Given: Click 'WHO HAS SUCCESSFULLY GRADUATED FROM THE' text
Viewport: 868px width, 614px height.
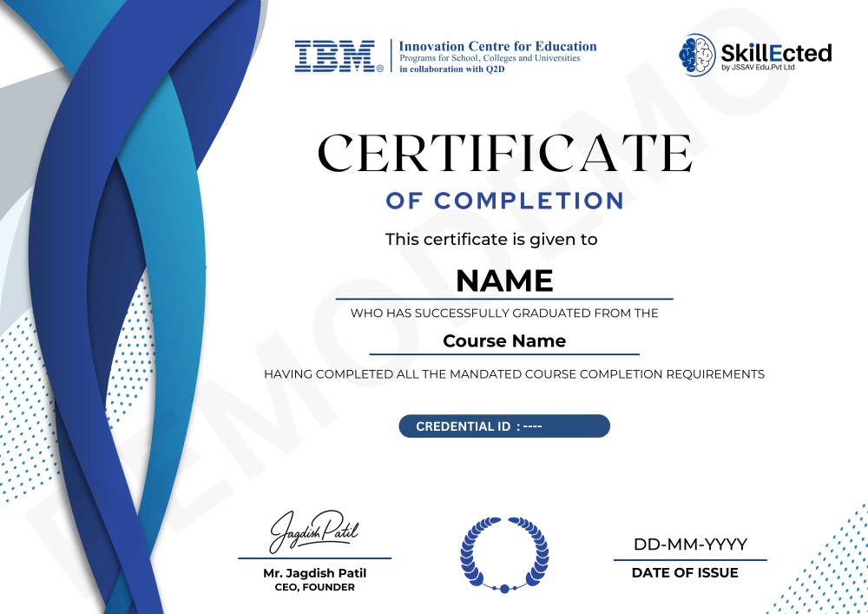Looking at the screenshot, I should 504,313.
